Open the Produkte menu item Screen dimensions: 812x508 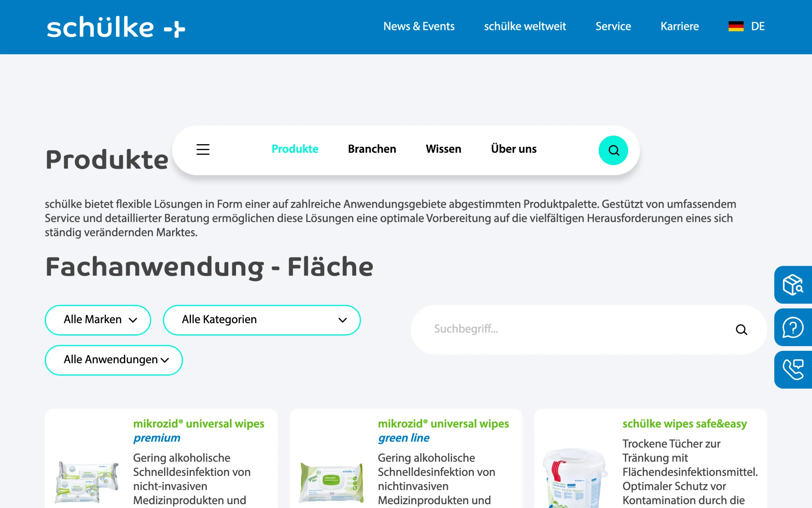coord(295,149)
